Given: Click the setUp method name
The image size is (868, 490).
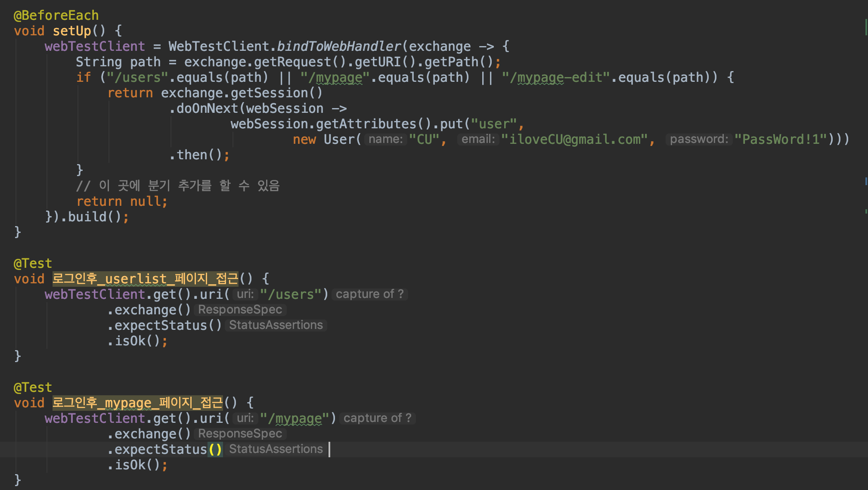Looking at the screenshot, I should coord(72,31).
